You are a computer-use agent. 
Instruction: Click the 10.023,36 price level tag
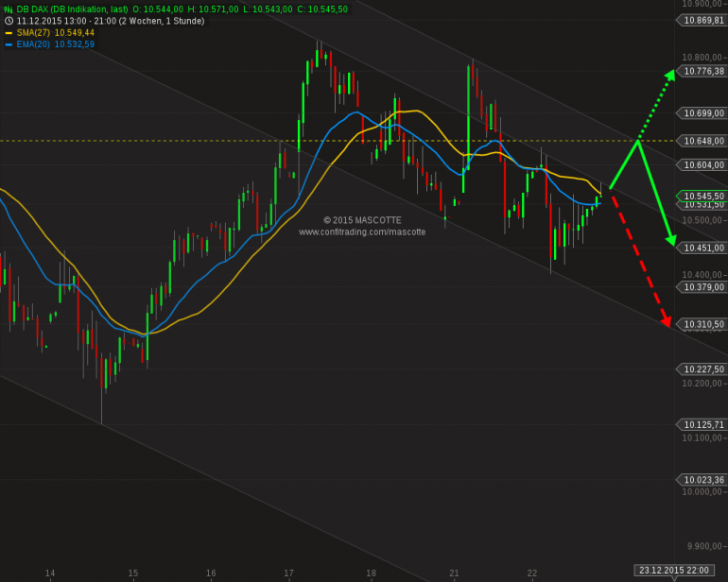tap(702, 479)
